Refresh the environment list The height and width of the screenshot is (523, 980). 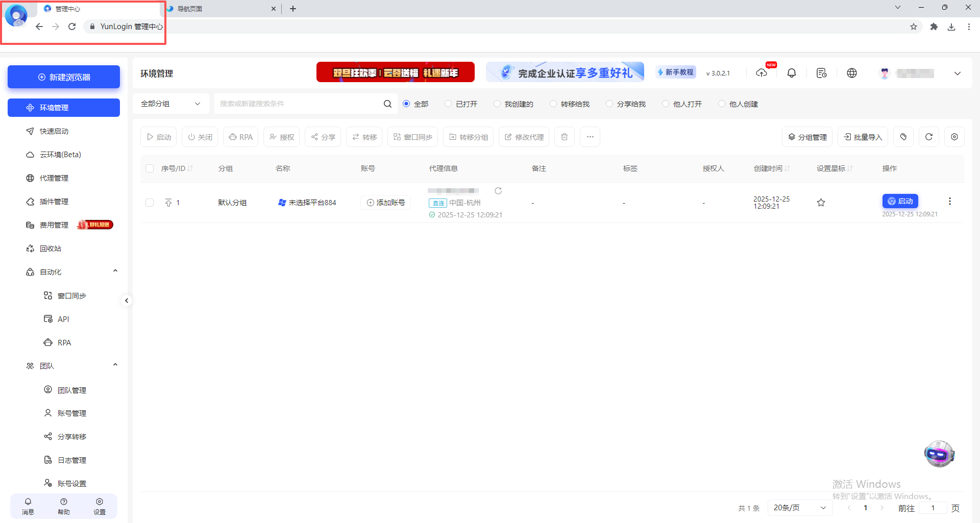click(x=929, y=137)
